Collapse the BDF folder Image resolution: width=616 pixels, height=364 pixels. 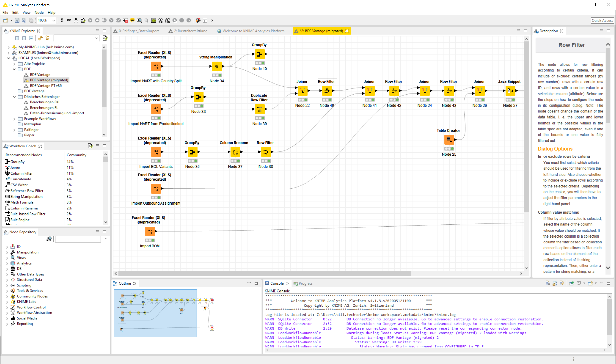click(14, 69)
